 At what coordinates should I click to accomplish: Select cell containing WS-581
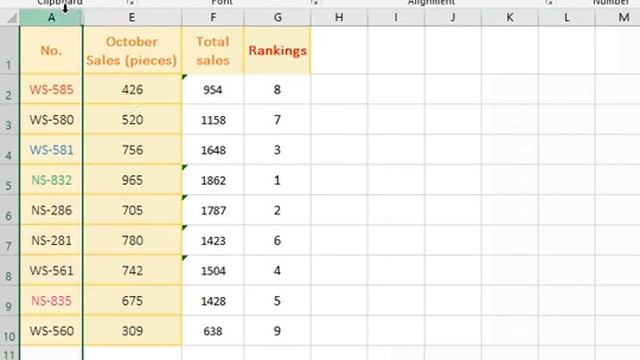[x=51, y=150]
